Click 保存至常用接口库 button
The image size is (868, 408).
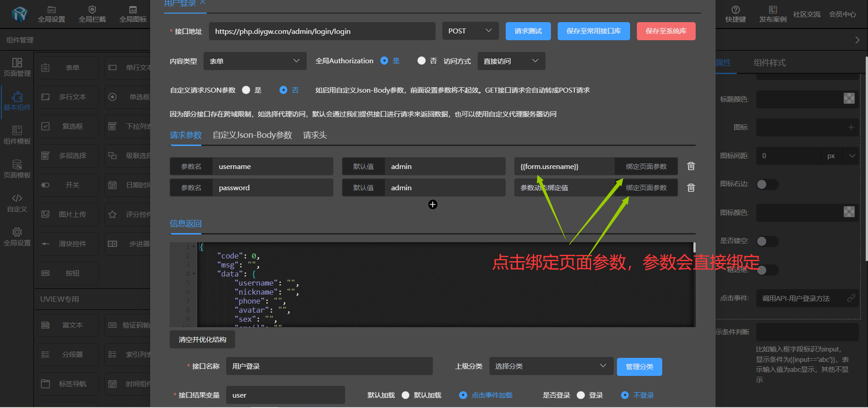[x=593, y=31]
